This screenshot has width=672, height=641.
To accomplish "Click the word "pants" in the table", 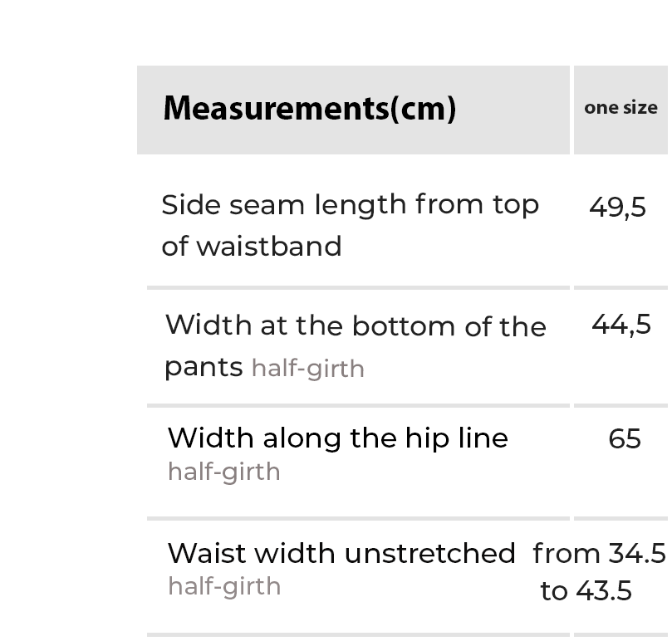I will pos(204,366).
